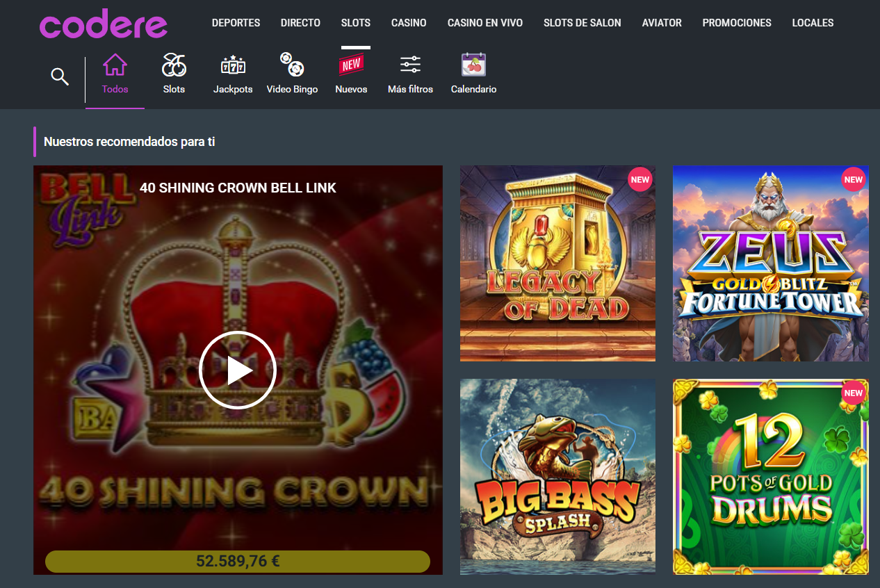This screenshot has width=880, height=588.
Task: Open the CASINO top menu item
Action: (409, 23)
